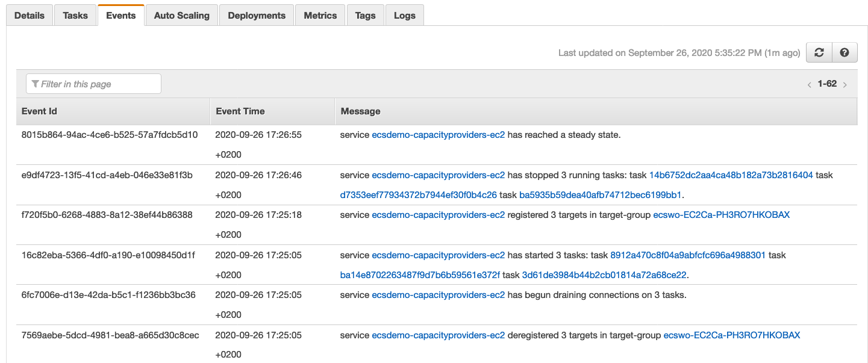Click the Filter in this page field
The width and height of the screenshot is (868, 363).
tap(94, 84)
